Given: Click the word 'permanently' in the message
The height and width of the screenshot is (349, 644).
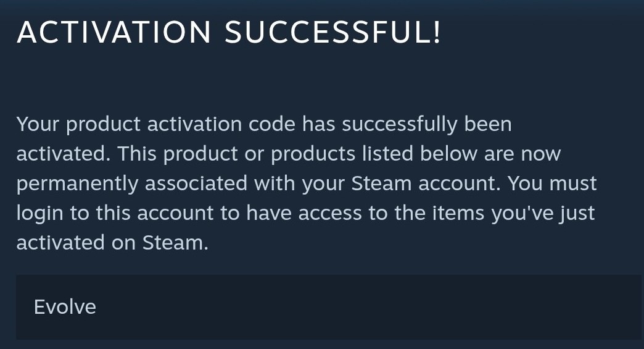Looking at the screenshot, I should (77, 183).
